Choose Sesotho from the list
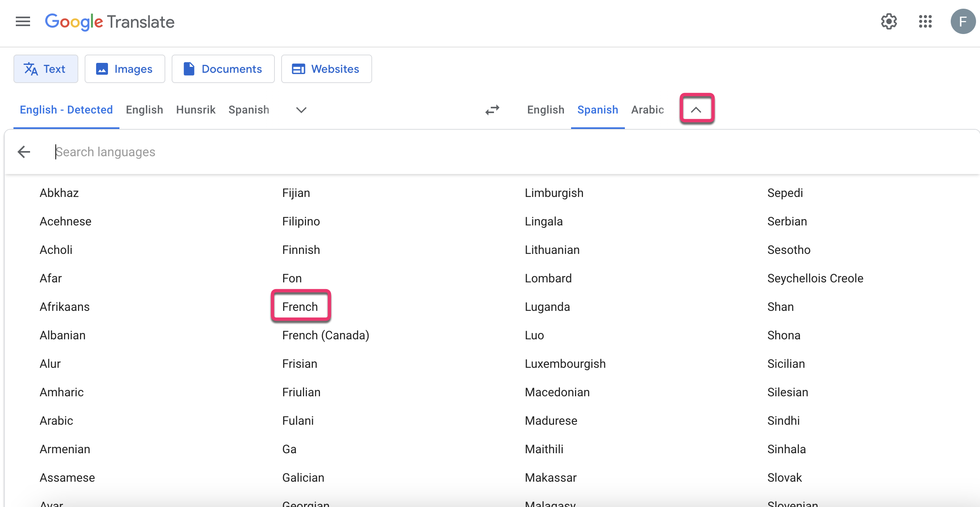Screen dimensions: 980x507 pos(789,250)
